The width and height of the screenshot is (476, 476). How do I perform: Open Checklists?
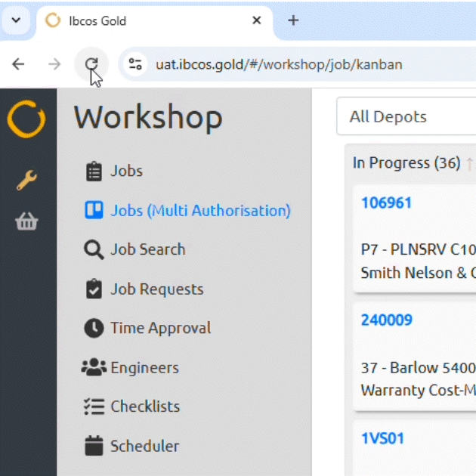coord(145,406)
